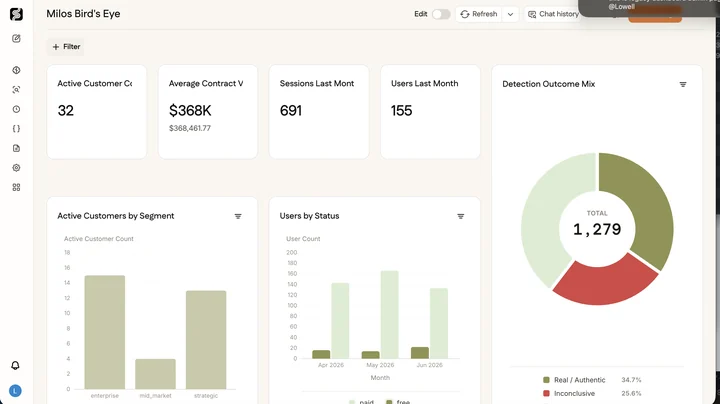Toggle the Edit mode switch

[441, 14]
